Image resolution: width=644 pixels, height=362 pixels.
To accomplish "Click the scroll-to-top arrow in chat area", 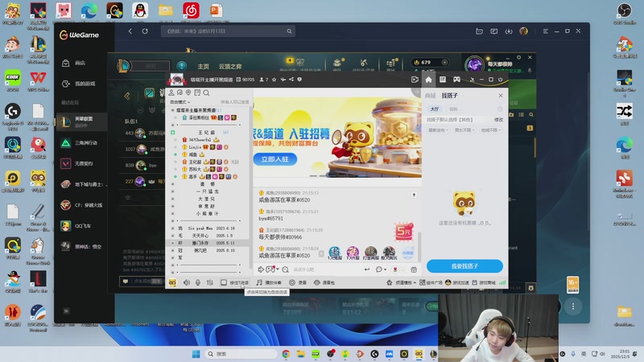I will (414, 195).
